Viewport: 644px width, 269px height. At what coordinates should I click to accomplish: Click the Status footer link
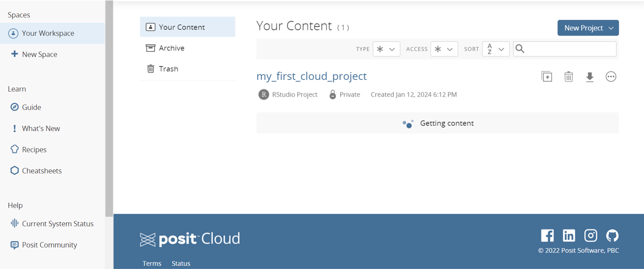[181, 263]
